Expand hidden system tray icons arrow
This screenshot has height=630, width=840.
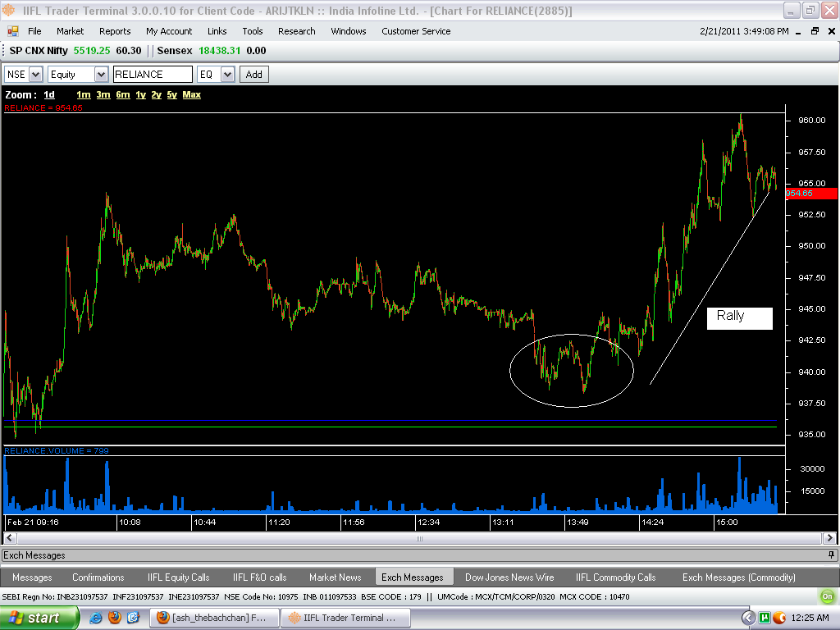pos(748,618)
